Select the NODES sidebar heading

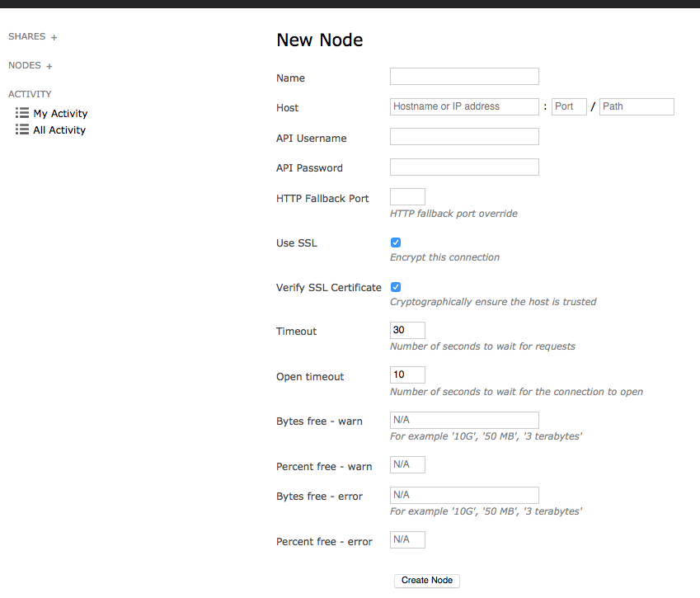[x=25, y=65]
